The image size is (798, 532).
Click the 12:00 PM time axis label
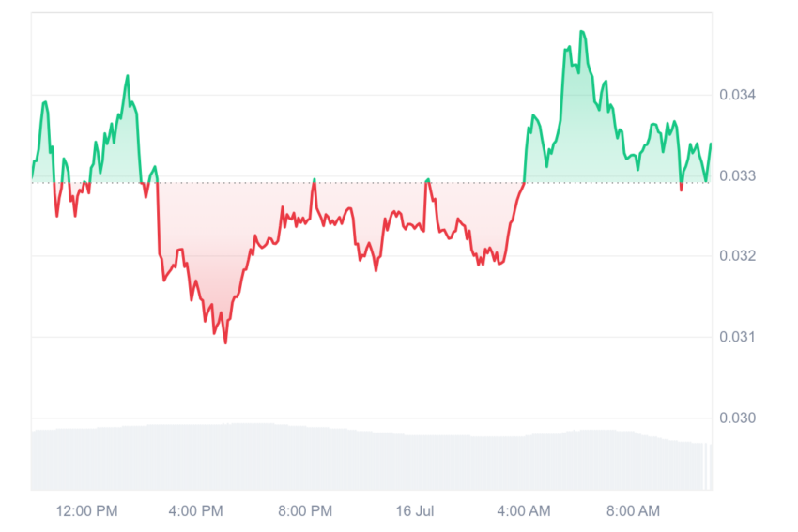tap(86, 510)
